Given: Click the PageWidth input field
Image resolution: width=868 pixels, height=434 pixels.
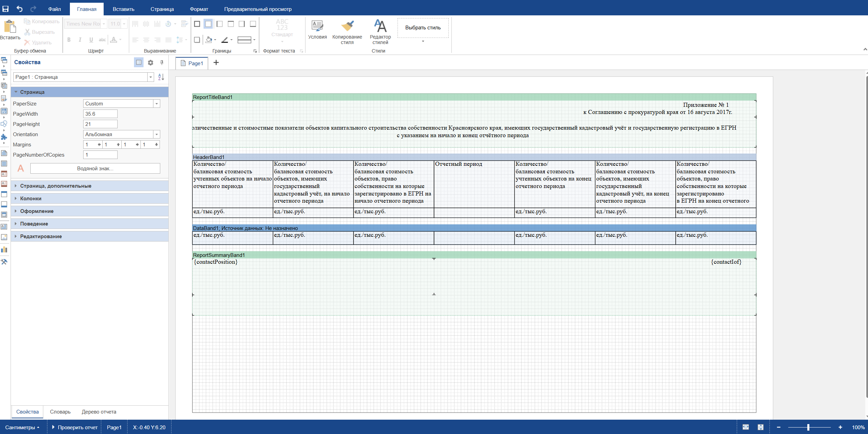Looking at the screenshot, I should point(100,114).
